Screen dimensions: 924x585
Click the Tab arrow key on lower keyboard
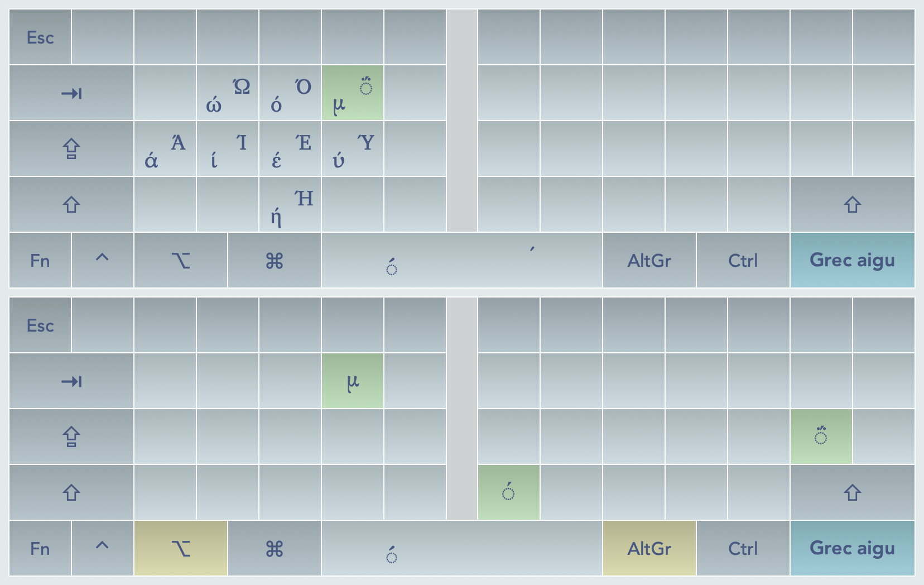point(71,381)
